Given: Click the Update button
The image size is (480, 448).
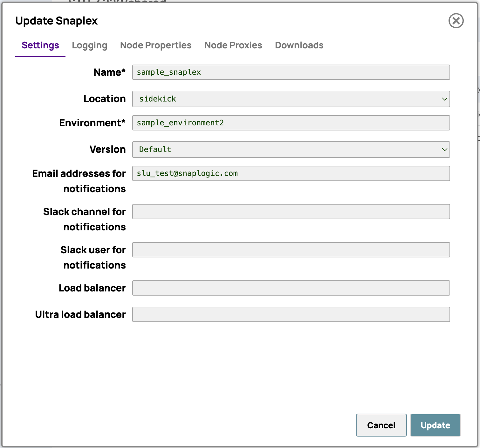Looking at the screenshot, I should (x=435, y=425).
